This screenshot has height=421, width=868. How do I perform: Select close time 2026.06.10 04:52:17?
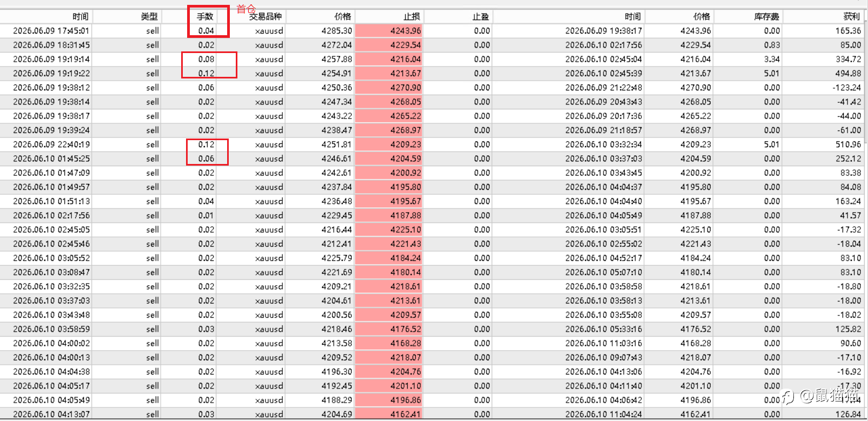coord(604,258)
